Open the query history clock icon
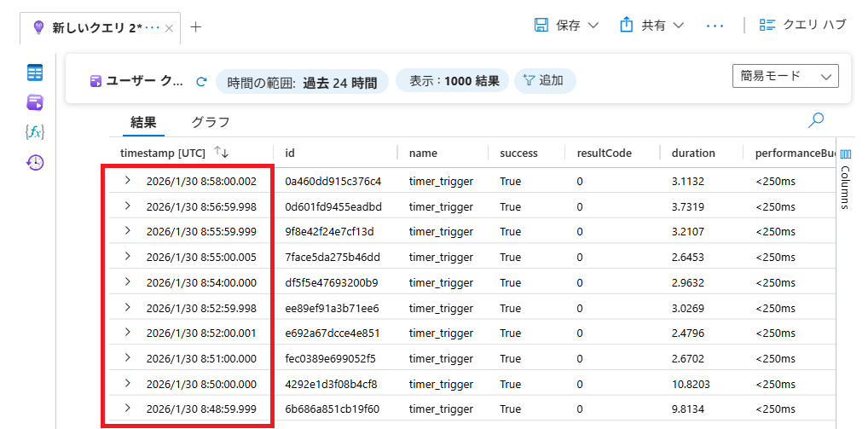 (x=35, y=162)
